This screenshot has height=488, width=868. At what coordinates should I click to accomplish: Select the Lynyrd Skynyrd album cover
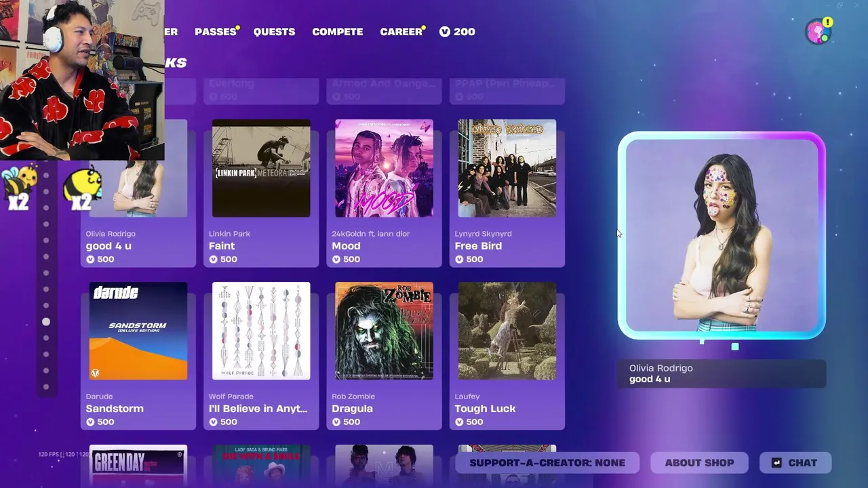(x=507, y=168)
